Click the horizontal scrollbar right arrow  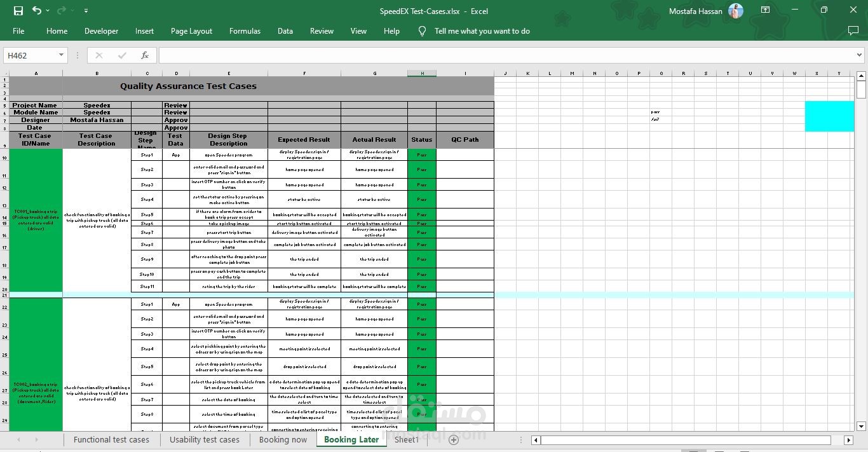848,440
